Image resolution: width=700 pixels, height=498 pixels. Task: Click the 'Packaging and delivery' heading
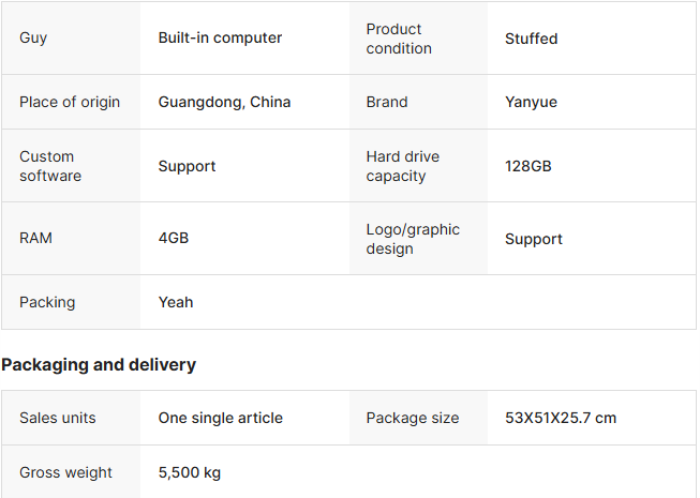point(98,365)
